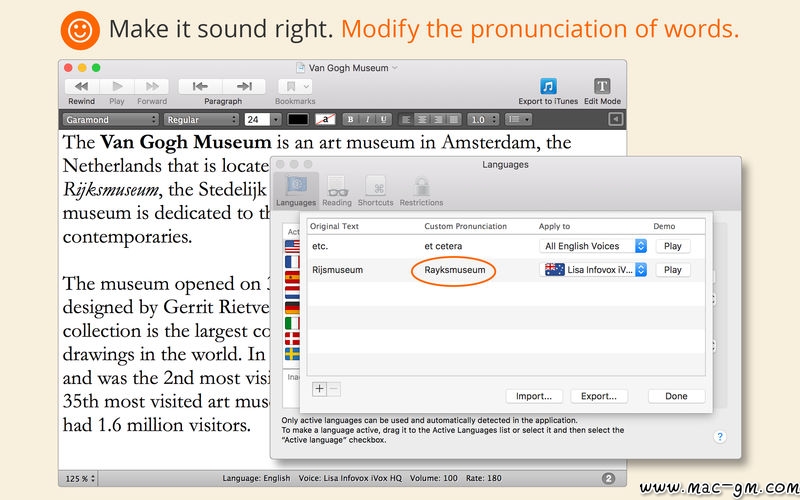Select the French flag language
800x500 pixels.
coord(292,262)
